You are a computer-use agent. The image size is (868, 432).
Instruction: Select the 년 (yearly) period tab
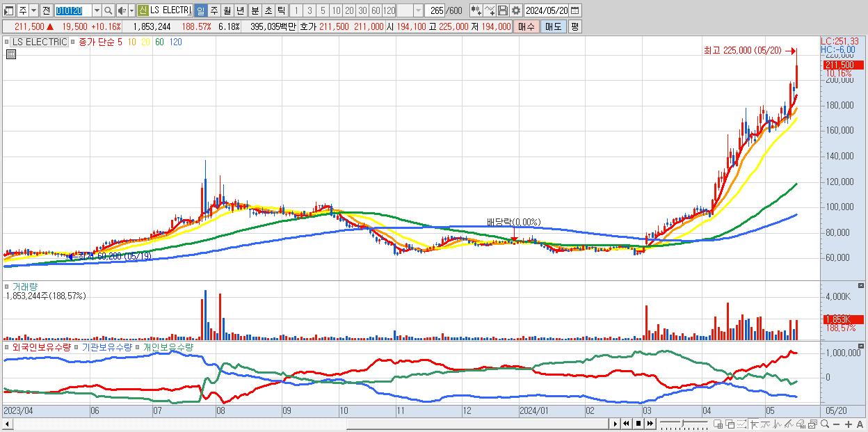point(240,10)
